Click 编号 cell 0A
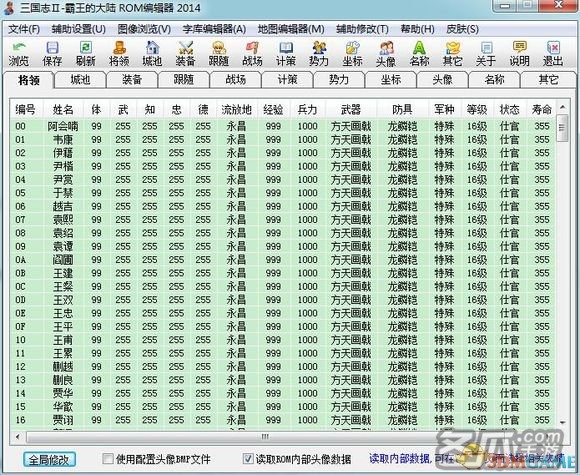This screenshot has height=475, width=580. 21,260
